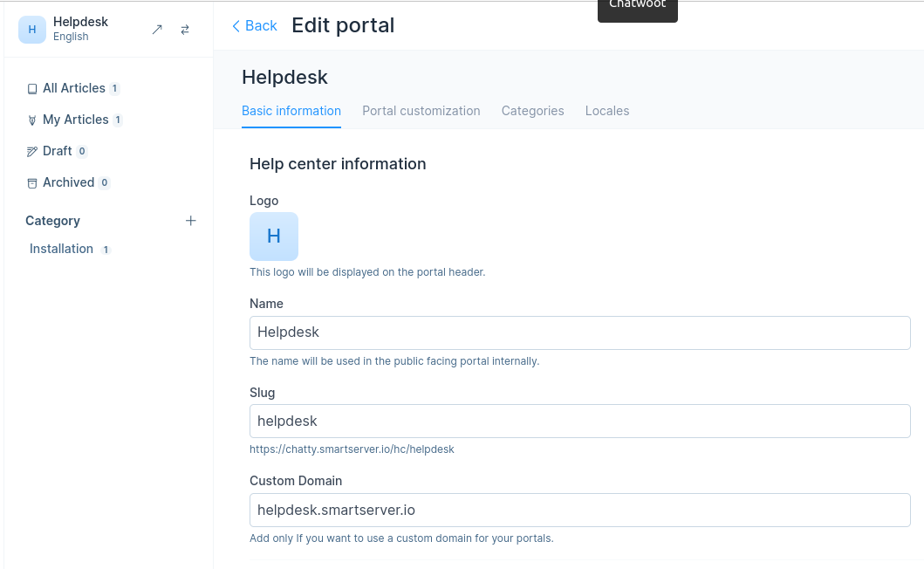This screenshot has width=924, height=569.
Task: Edit the Custom Domain field
Action: 579,510
